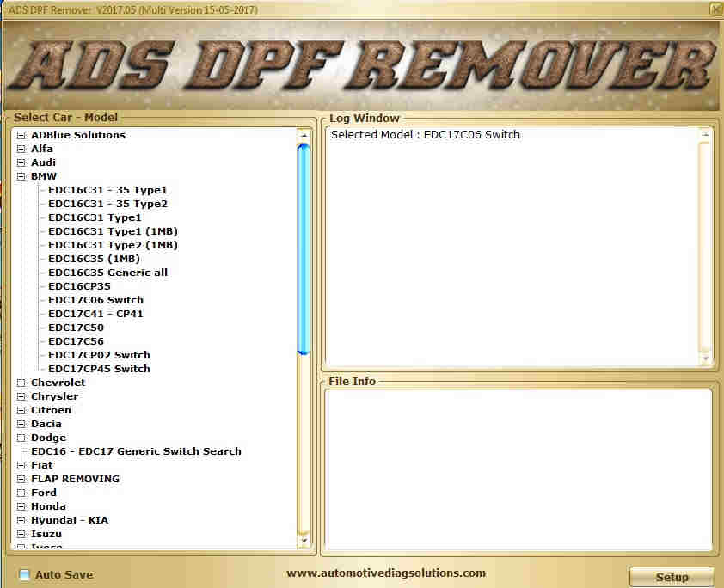This screenshot has height=588, width=724.
Task: Select EDC16C35 Generic all model
Action: tap(107, 273)
